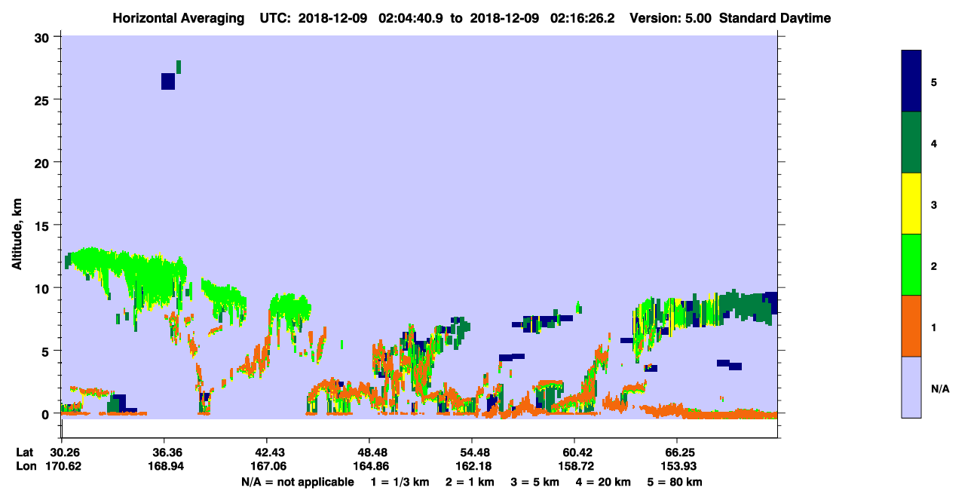This screenshot has height=503, width=980.
Task: Click the 'Lon' row label
Action: point(25,466)
